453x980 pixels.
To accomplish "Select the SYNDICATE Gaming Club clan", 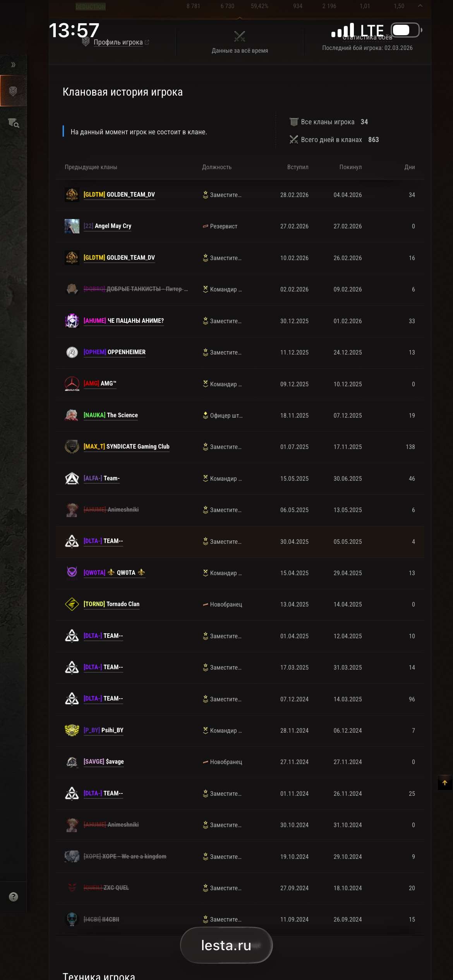I will point(127,447).
